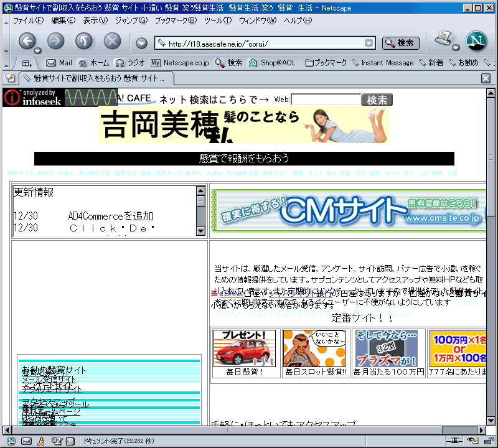The height and width of the screenshot is (448, 498).
Task: Open the ヘルプ (Help) menu
Action: click(298, 21)
